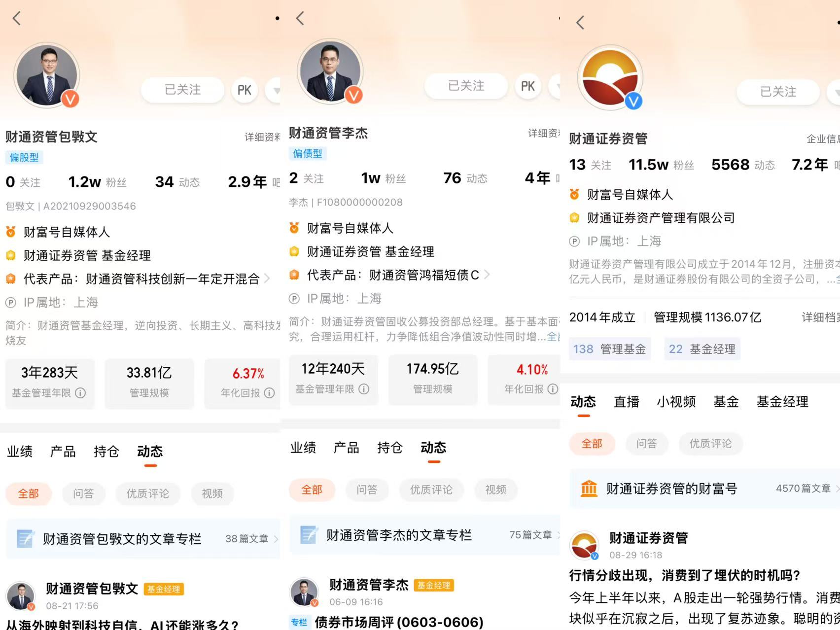Open 财通资管包斅文的文章专栏 with 38篇文章
The width and height of the screenshot is (840, 630).
click(143, 539)
